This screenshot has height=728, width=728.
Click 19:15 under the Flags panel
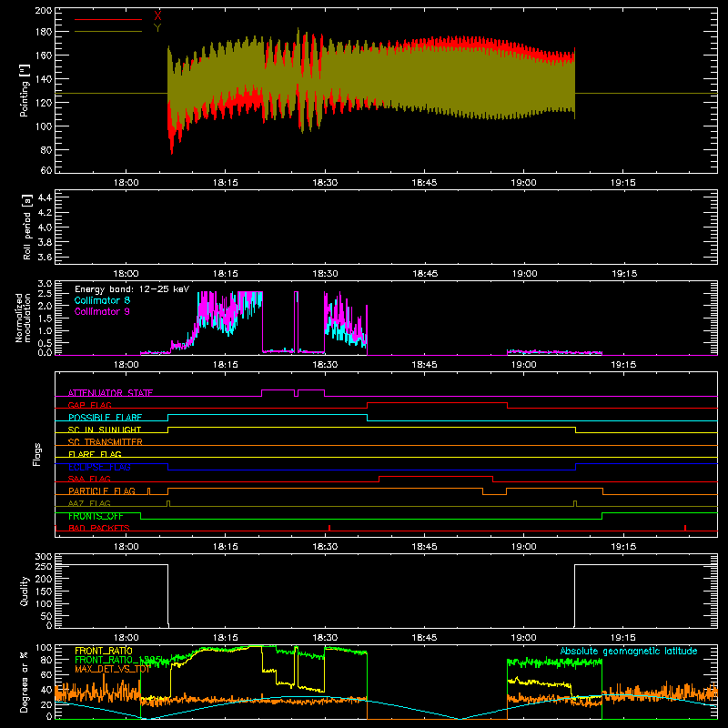(x=623, y=547)
